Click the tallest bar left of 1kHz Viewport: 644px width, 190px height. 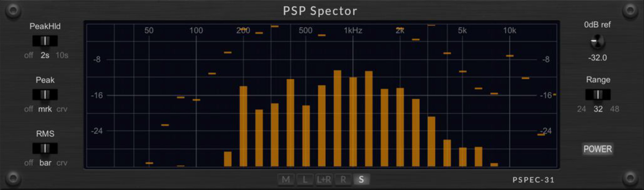337,118
